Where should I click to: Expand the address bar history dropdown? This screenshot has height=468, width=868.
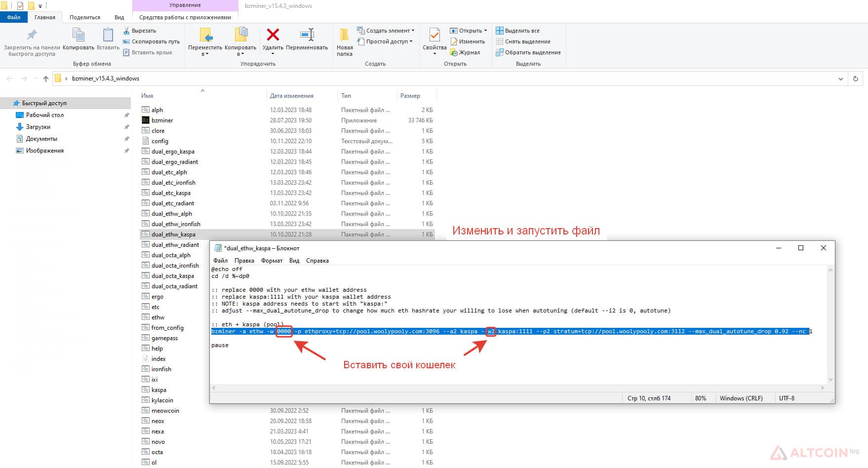point(841,78)
